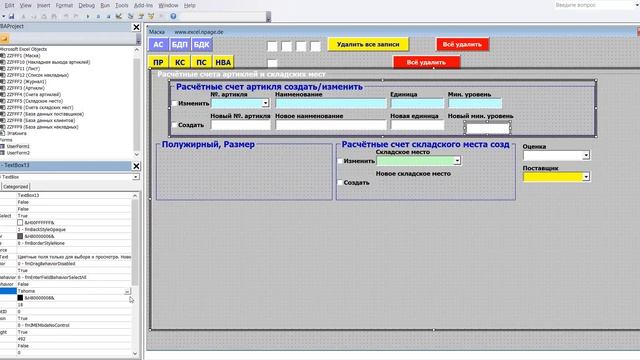640x360 pixels.
Task: Open the View menu
Action: [x=25, y=5]
